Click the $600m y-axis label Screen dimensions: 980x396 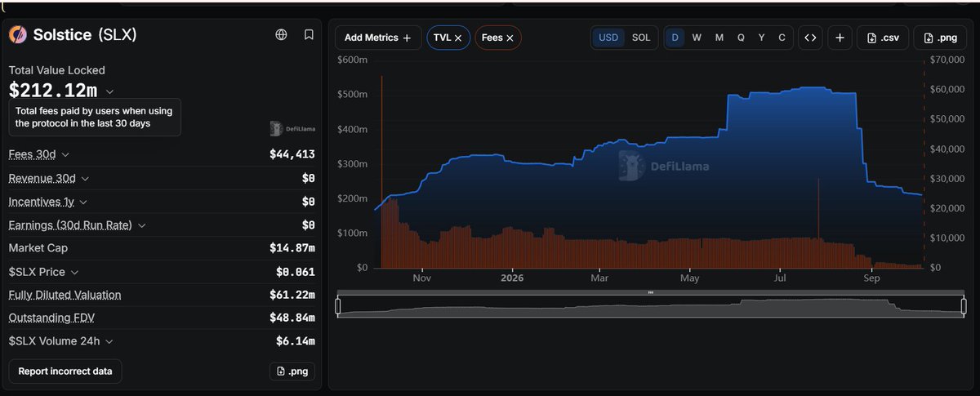352,60
